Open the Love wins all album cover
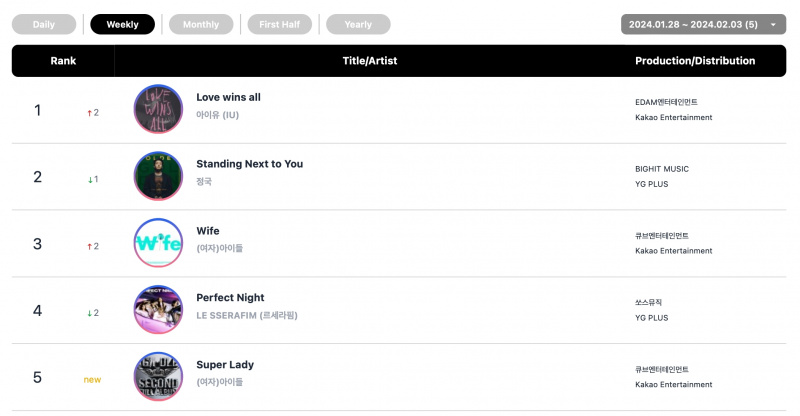The image size is (800, 416). pyautogui.click(x=158, y=109)
